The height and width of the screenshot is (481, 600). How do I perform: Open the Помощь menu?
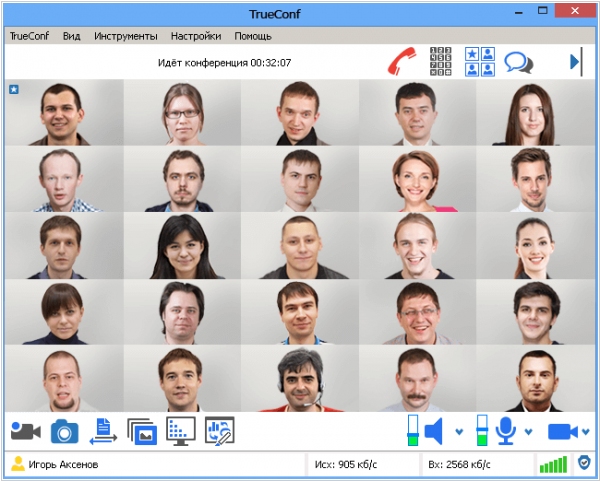pos(253,36)
